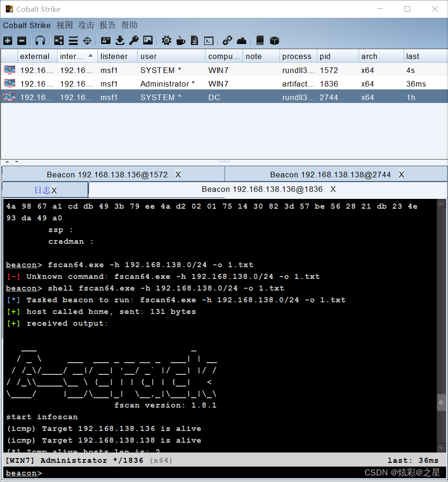The height and width of the screenshot is (482, 448).
Task: Click the console scrollbar down arrow
Action: tap(441, 448)
